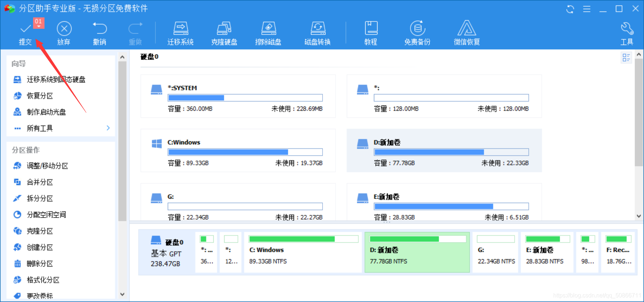Click the E:新加卷 usage bar
644x302 pixels.
(x=451, y=206)
